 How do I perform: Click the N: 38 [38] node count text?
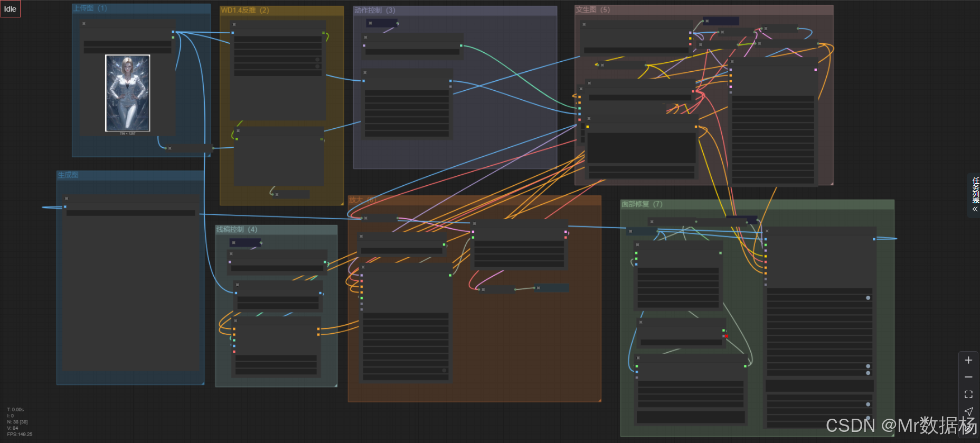(x=17, y=422)
